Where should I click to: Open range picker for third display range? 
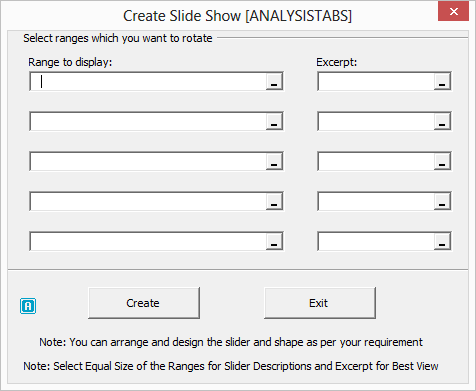pos(274,161)
